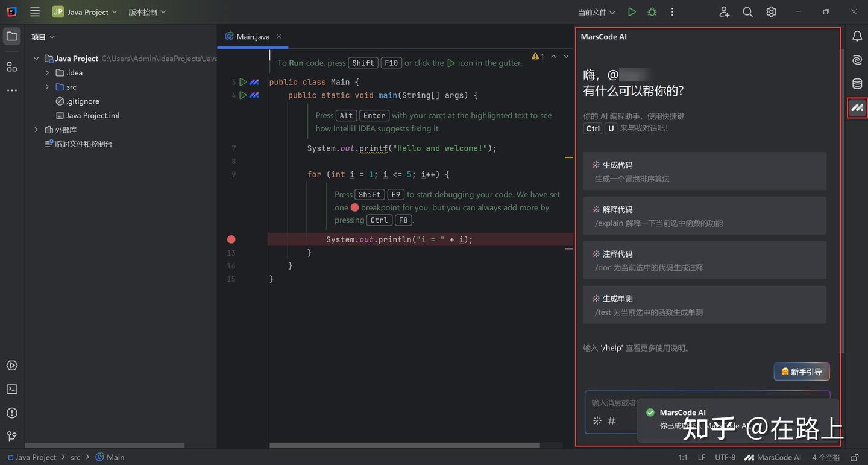Collapse the src folder in project tree
Screen dimensions: 868x465
[x=46, y=86]
